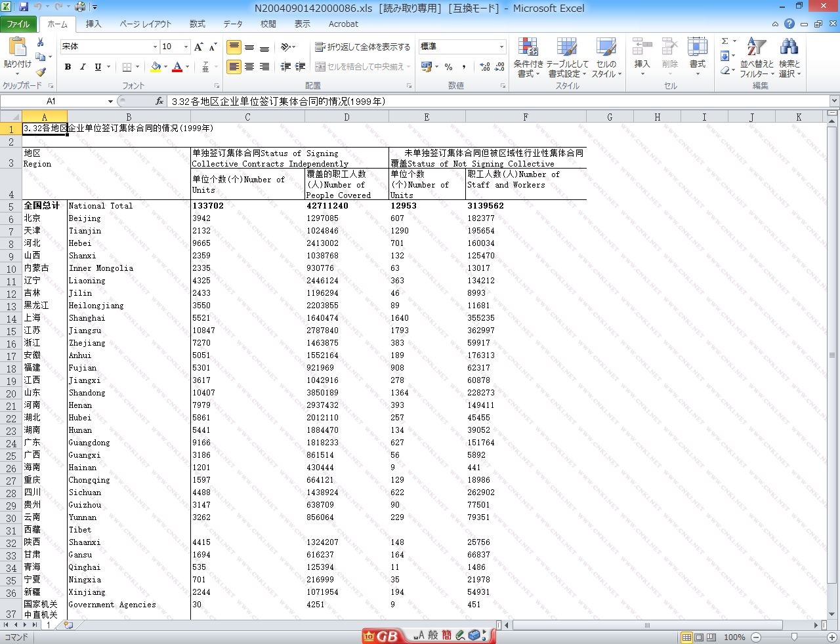Click the Save icon in quick access toolbar
Image resolution: width=840 pixels, height=644 pixels.
(24, 7)
